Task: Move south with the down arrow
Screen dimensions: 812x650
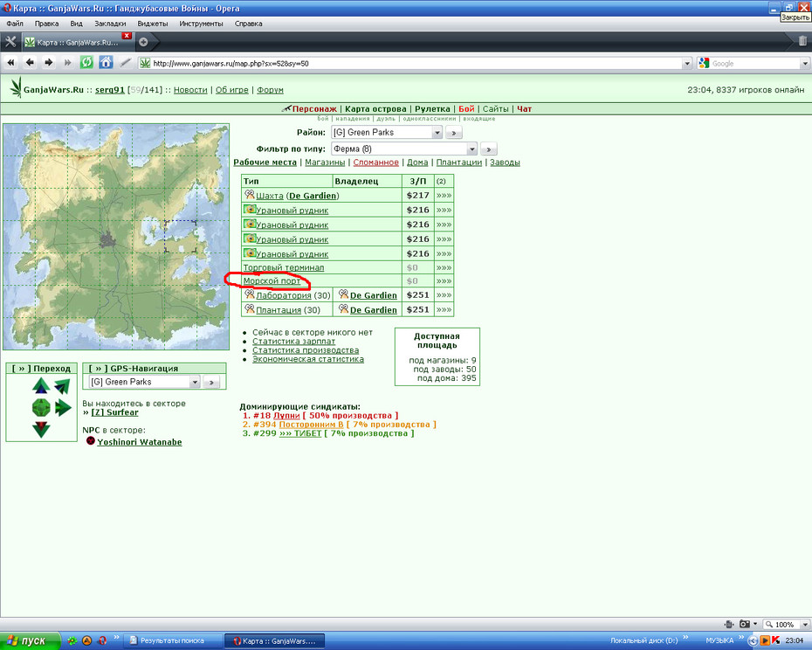Action: tap(41, 429)
